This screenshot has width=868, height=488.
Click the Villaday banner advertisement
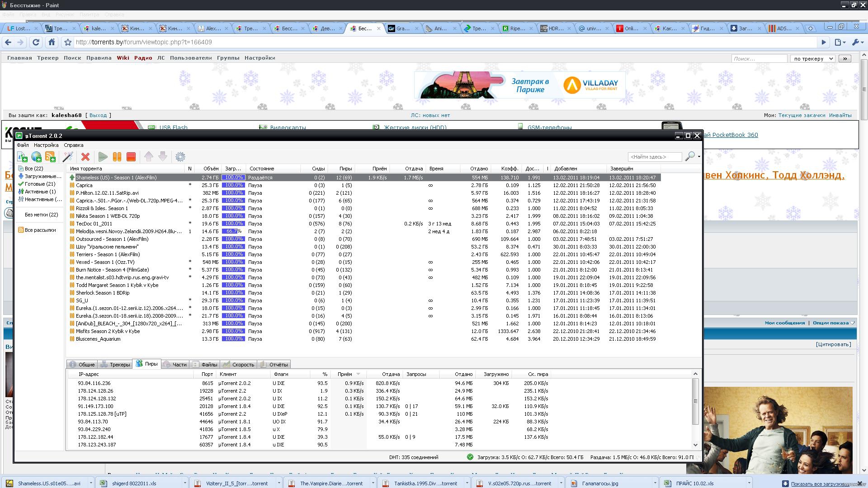click(x=519, y=85)
